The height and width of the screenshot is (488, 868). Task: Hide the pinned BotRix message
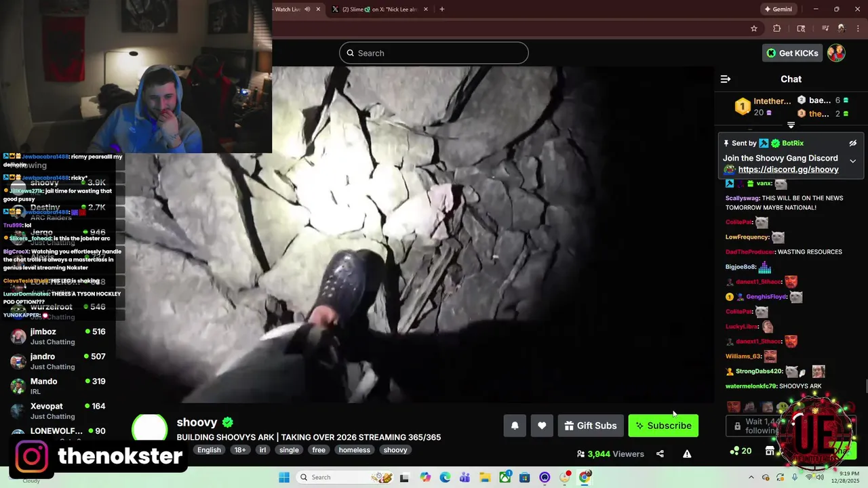(x=853, y=143)
